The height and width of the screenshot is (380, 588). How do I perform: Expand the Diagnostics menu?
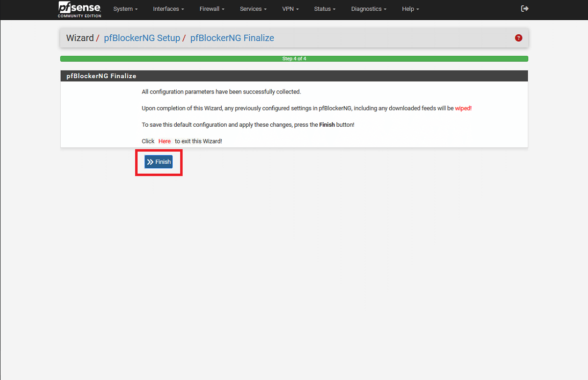[369, 9]
